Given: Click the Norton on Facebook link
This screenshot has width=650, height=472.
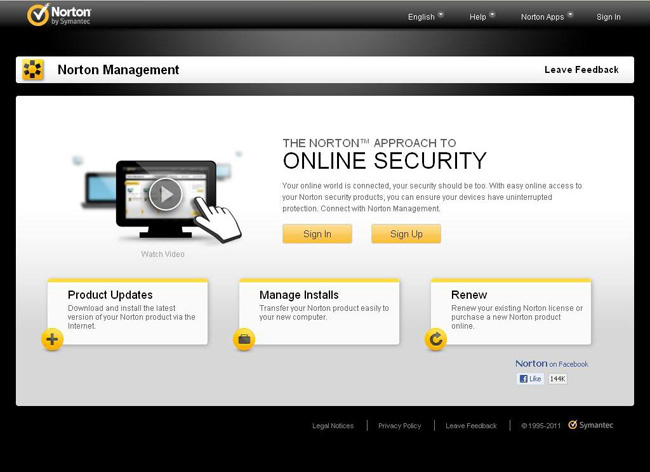Looking at the screenshot, I should click(552, 364).
